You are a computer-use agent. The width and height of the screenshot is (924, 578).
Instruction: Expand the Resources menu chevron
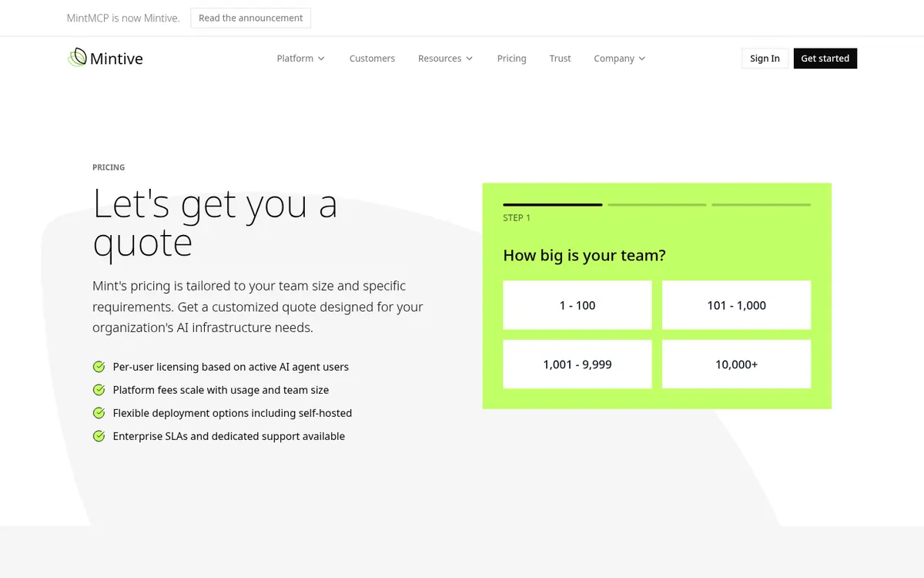tap(469, 59)
